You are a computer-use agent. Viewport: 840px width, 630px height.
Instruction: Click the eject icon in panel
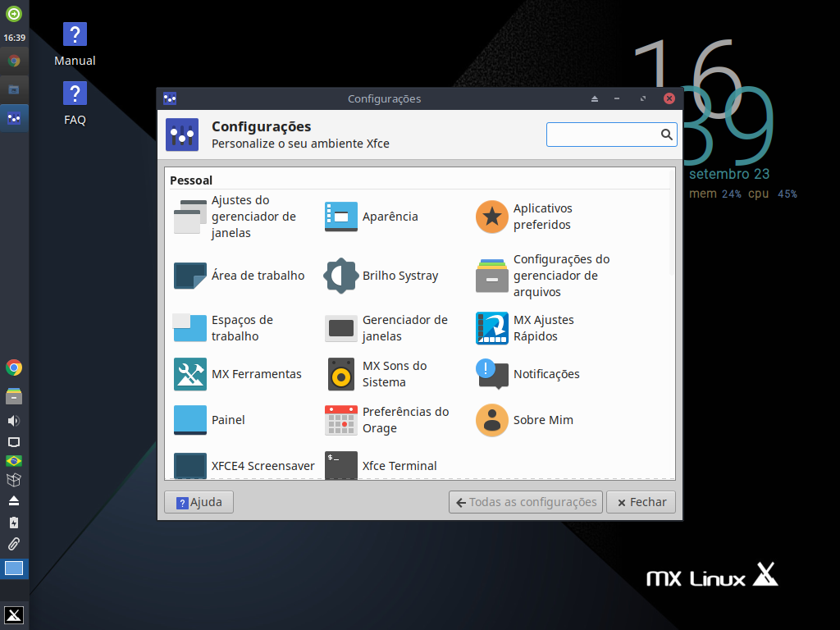[x=14, y=501]
